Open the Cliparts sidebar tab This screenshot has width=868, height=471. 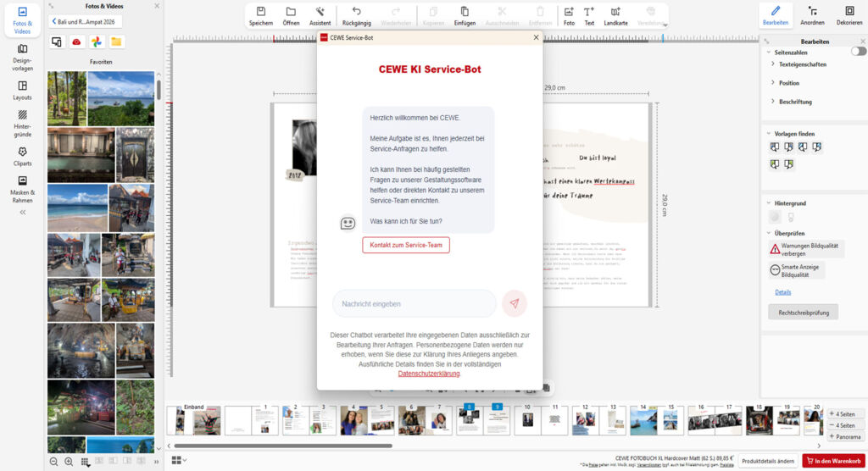coord(22,156)
